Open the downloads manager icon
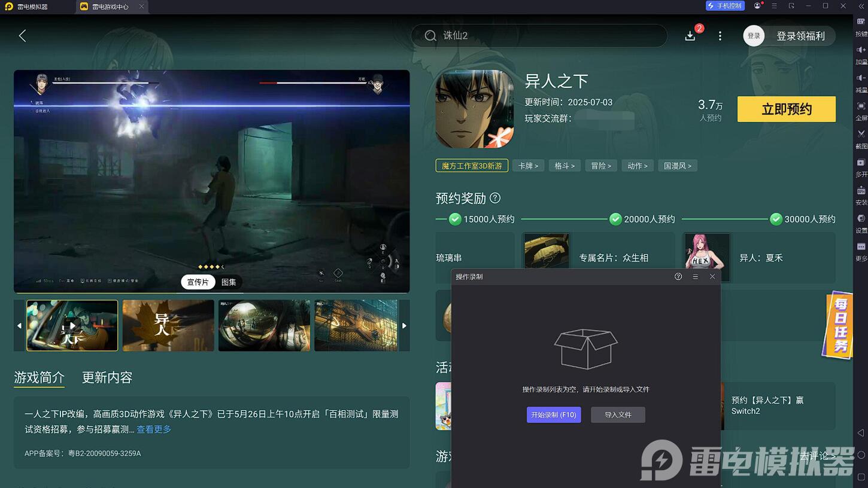The image size is (868, 488). (690, 36)
